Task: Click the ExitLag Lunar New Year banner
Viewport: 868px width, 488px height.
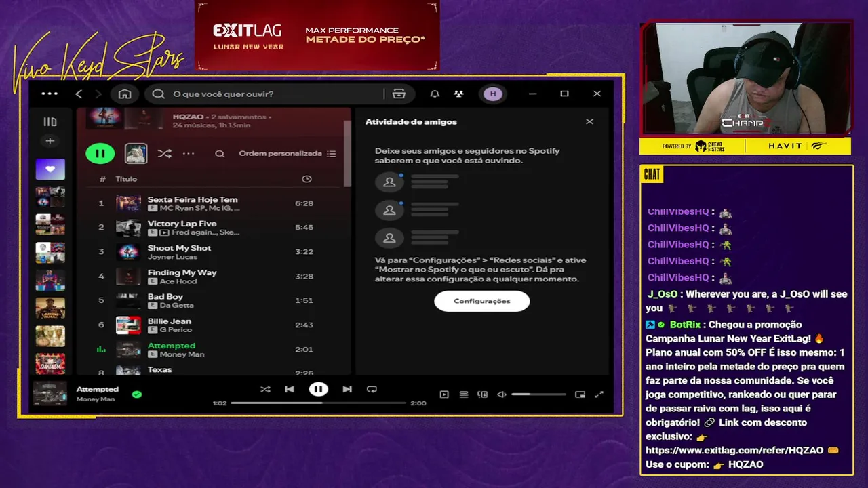Action: pyautogui.click(x=317, y=35)
